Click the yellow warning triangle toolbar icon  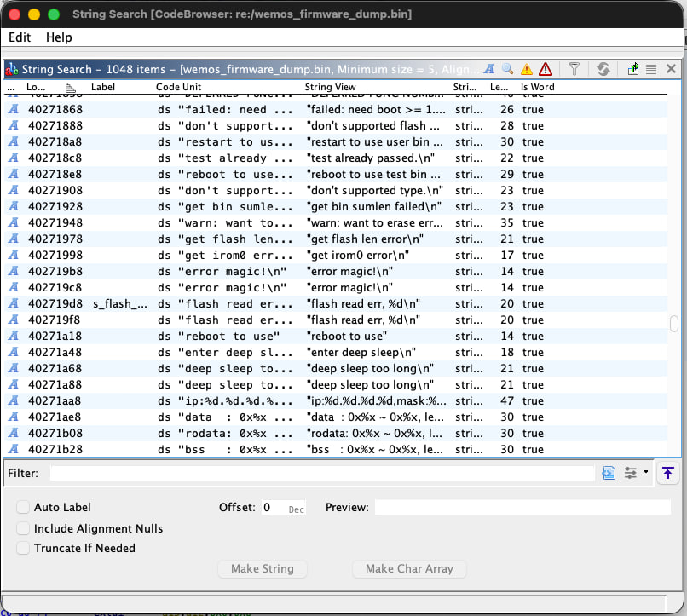(x=526, y=68)
